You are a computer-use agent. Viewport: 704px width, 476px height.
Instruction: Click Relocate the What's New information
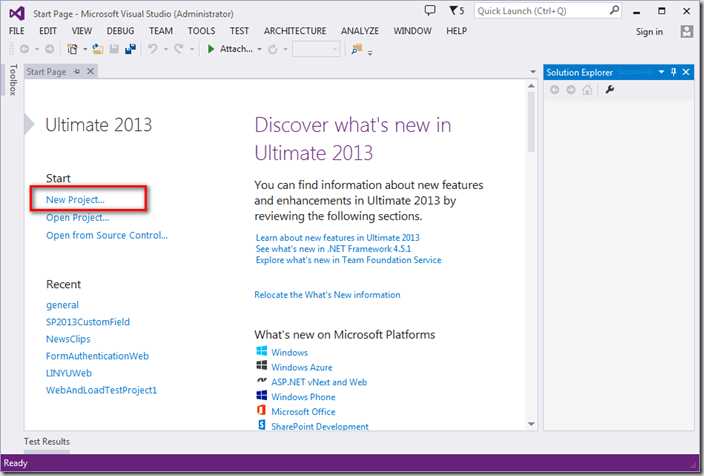coord(327,295)
